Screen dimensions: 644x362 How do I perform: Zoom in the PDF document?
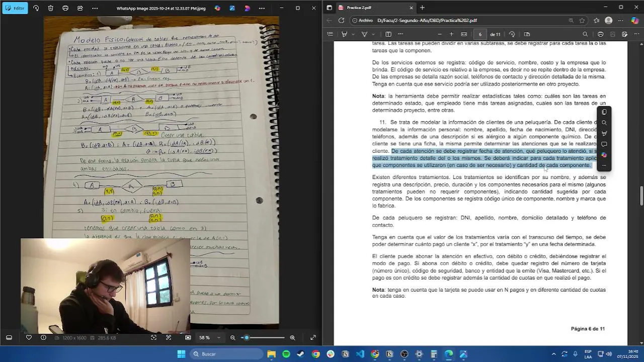pyautogui.click(x=451, y=34)
